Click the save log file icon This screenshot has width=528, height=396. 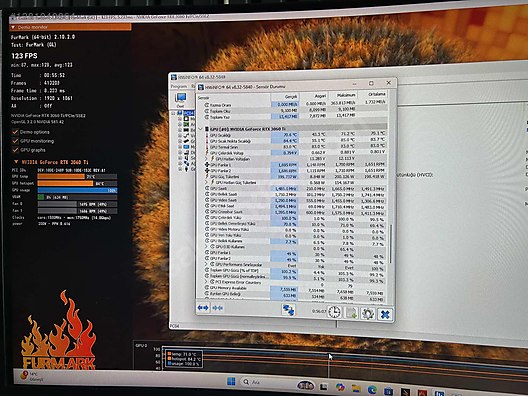pos(351,313)
